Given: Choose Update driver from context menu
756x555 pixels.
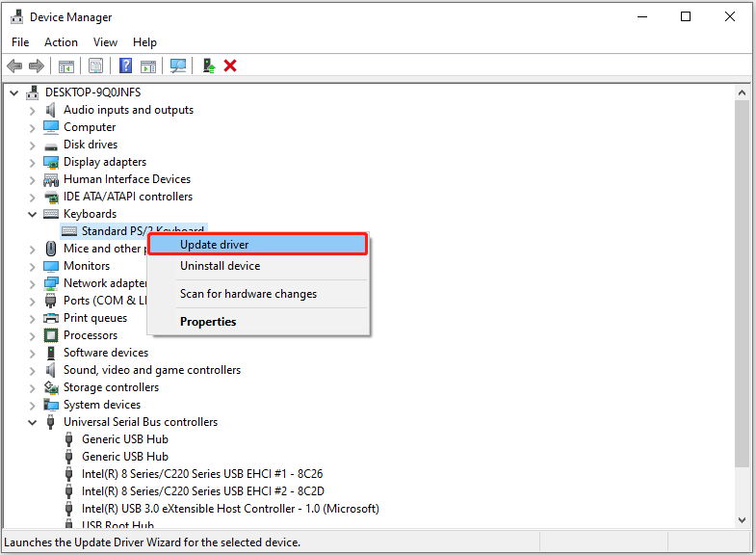Looking at the screenshot, I should [258, 245].
